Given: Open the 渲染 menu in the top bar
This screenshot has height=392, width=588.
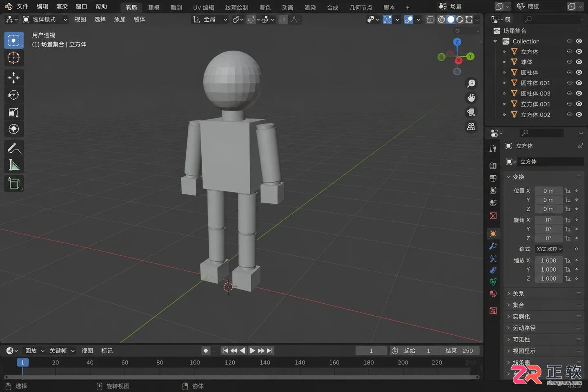Looking at the screenshot, I should point(62,7).
